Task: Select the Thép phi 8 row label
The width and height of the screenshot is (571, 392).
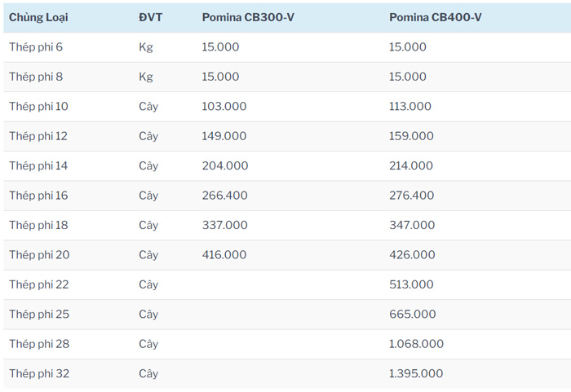Action: point(36,77)
